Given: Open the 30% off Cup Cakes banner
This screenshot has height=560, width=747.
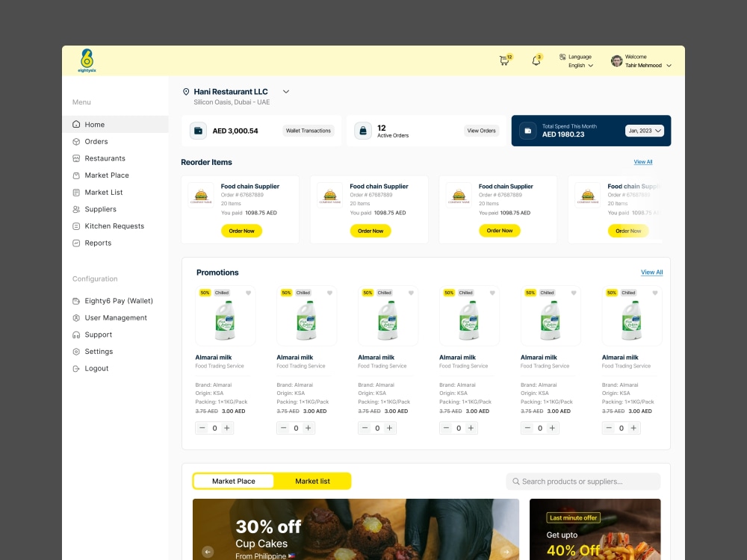Looking at the screenshot, I should 356,529.
